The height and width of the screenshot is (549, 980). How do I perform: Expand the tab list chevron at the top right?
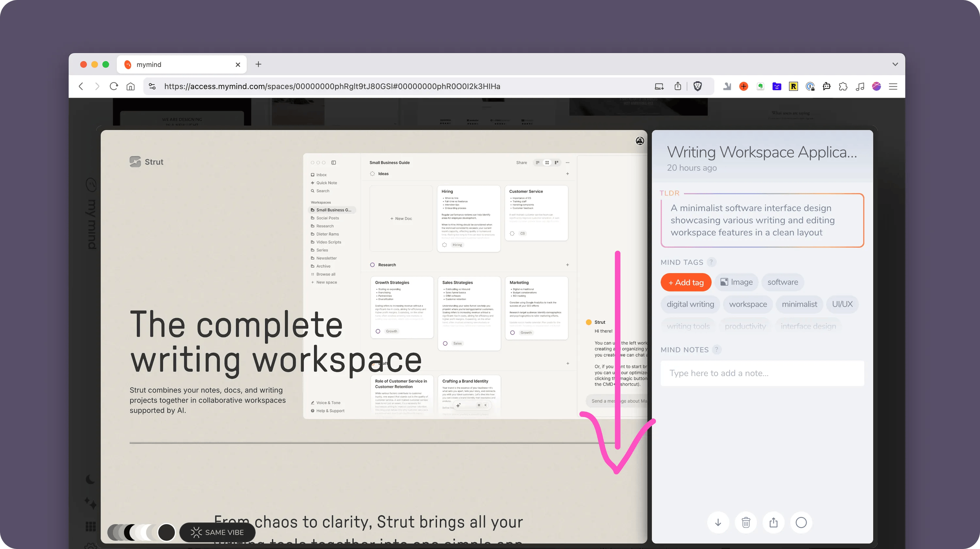[895, 64]
